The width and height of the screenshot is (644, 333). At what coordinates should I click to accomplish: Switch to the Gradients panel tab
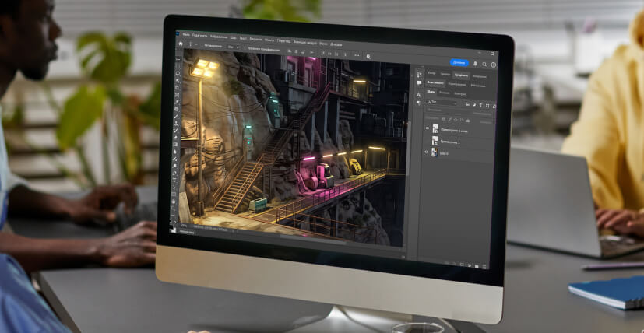(461, 75)
